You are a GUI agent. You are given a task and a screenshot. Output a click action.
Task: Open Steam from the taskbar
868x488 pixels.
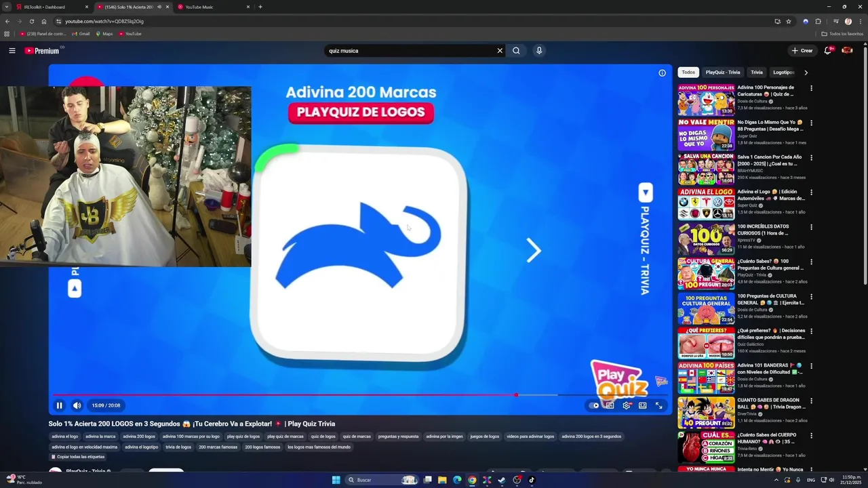pos(502,480)
